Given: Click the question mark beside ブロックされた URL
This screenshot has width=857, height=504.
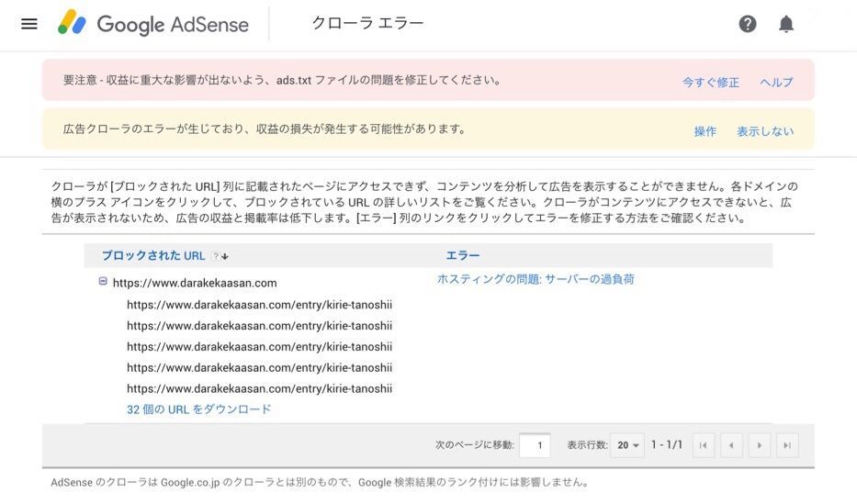Looking at the screenshot, I should click(x=216, y=256).
